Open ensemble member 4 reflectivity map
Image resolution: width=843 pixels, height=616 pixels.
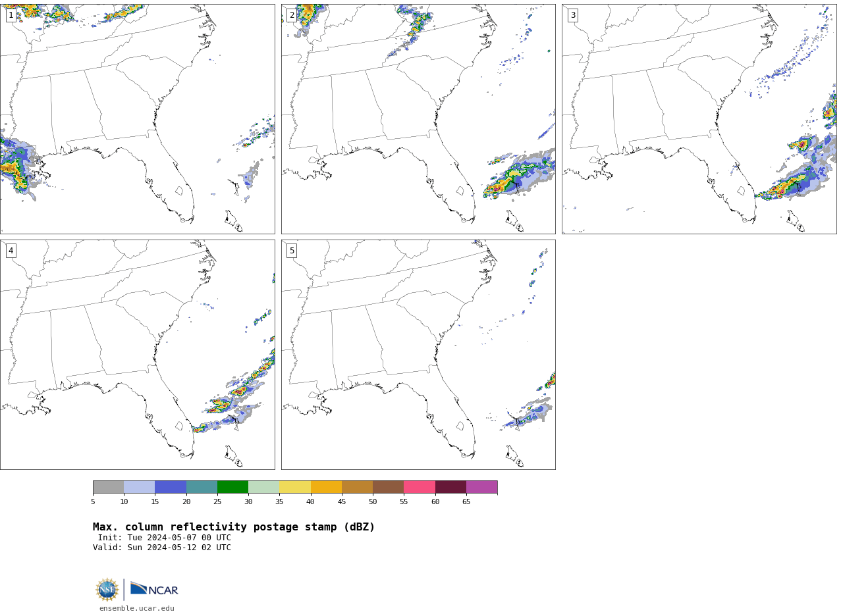click(137, 355)
